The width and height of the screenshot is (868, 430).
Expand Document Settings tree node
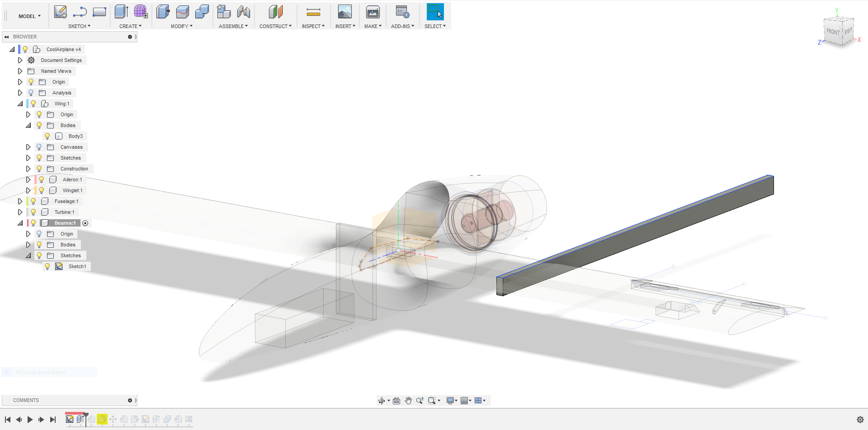[x=20, y=60]
